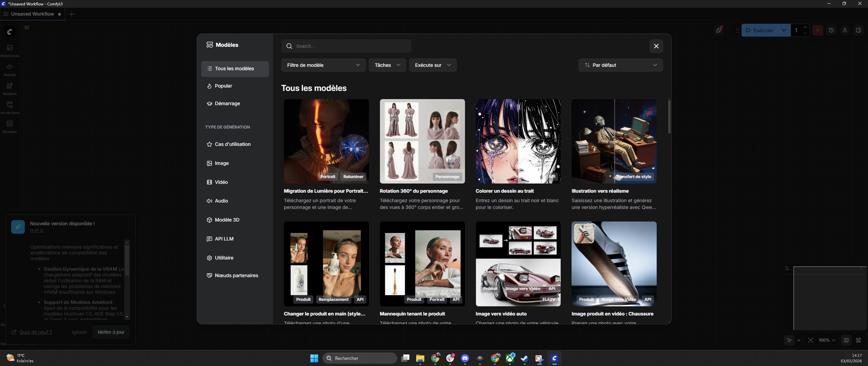
Task: Select Popular in the sidebar
Action: coord(223,86)
